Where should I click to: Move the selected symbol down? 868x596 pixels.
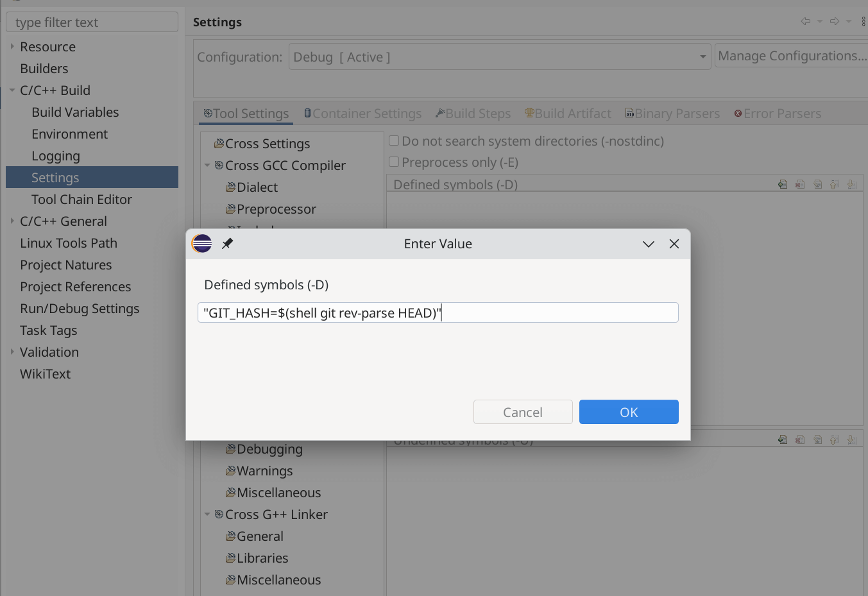click(851, 184)
